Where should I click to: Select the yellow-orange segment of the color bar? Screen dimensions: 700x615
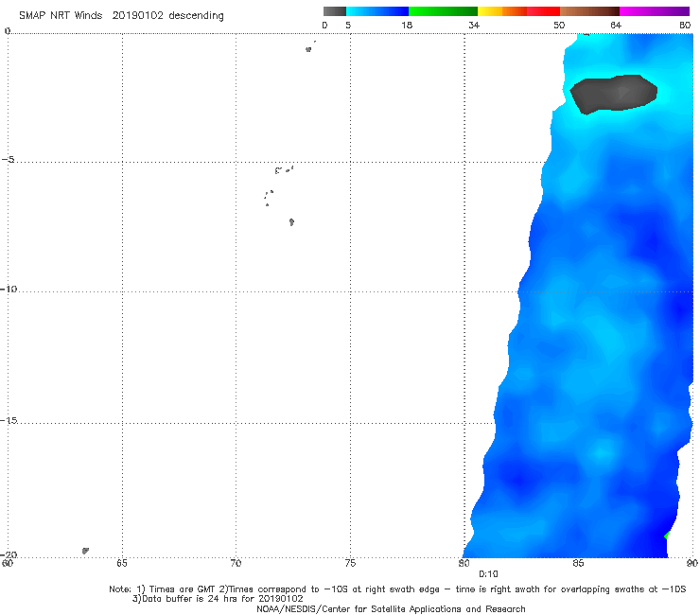[x=501, y=11]
